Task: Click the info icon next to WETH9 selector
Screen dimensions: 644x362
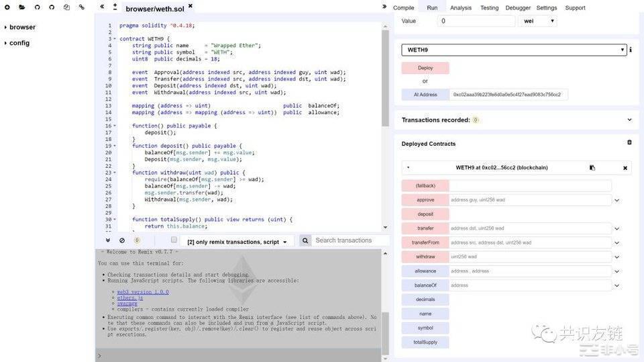Action: pos(631,50)
